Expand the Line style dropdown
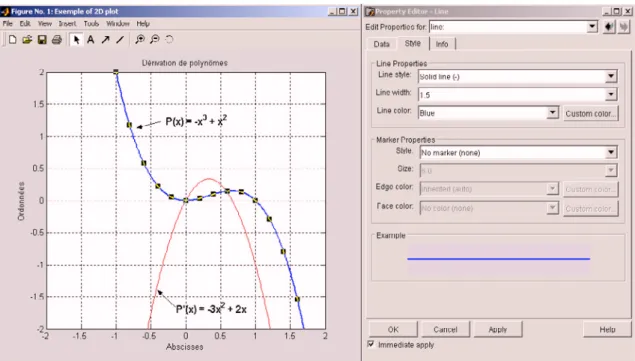The height and width of the screenshot is (361, 635). click(x=611, y=76)
